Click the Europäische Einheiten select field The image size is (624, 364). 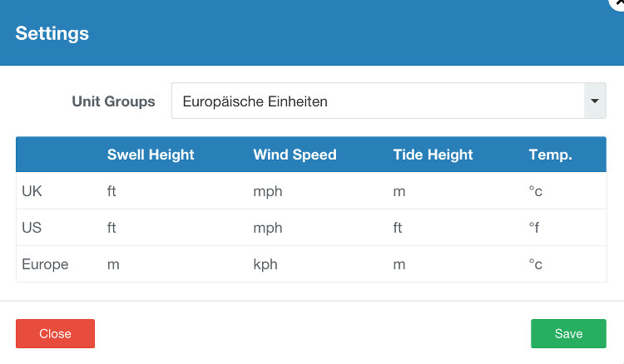click(389, 101)
